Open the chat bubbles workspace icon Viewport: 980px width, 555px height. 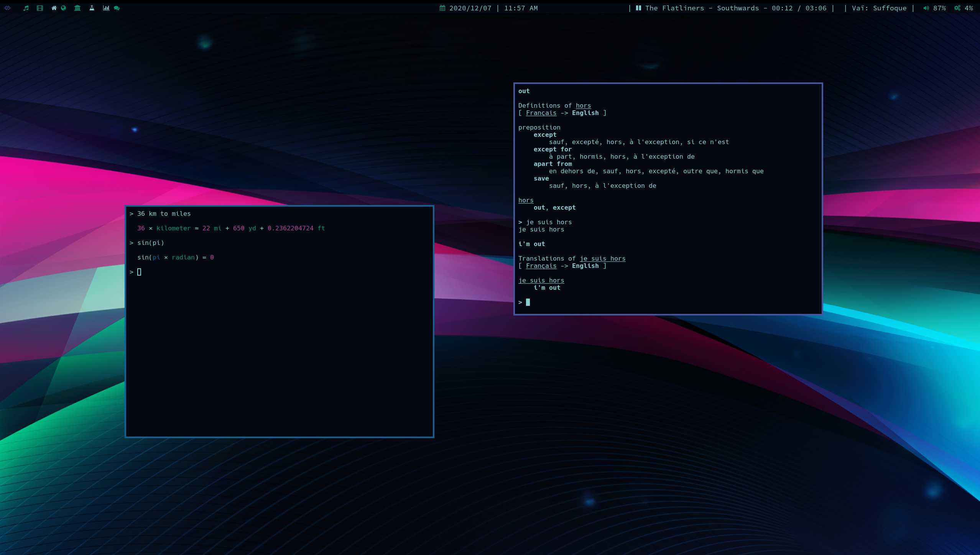click(117, 8)
